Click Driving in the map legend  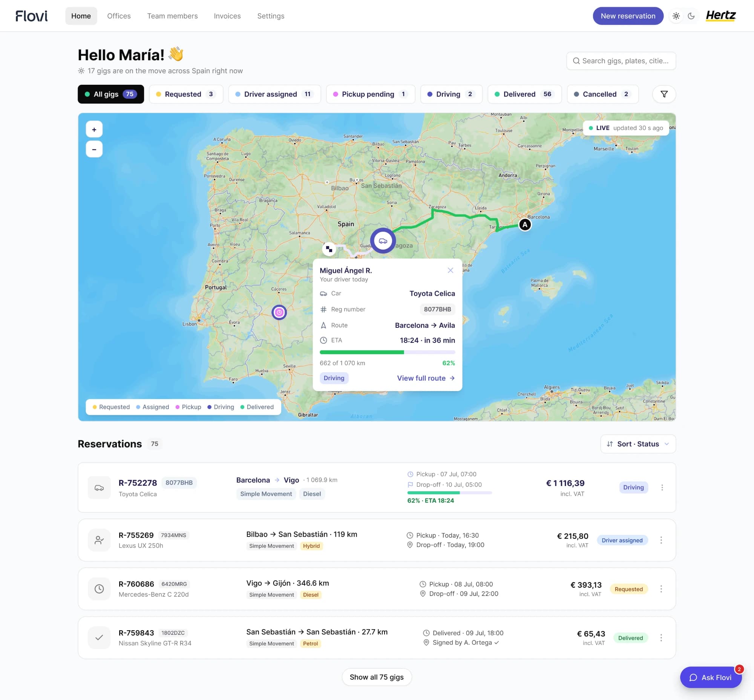221,407
